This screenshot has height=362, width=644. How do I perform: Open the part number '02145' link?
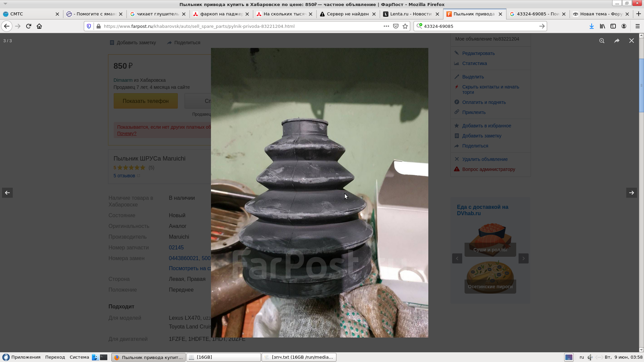click(x=176, y=248)
